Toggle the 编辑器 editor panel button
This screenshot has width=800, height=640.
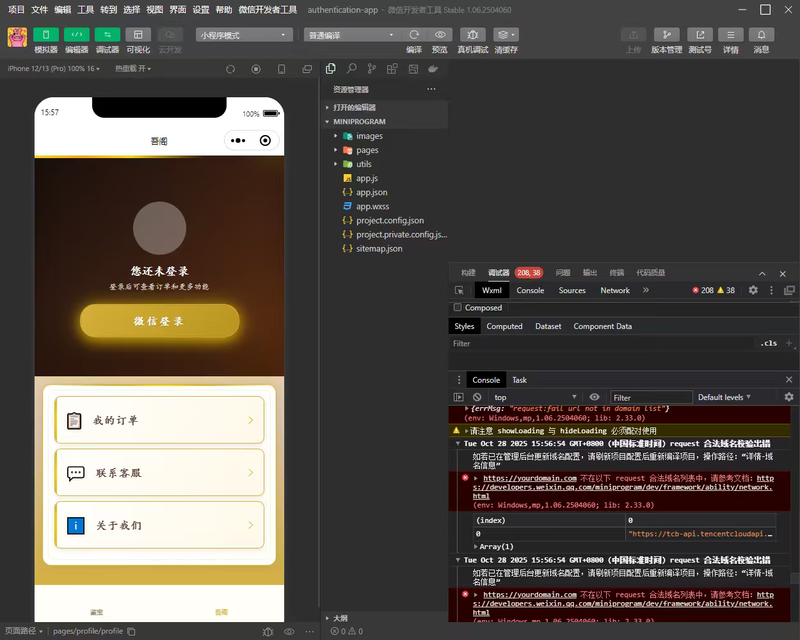click(x=76, y=35)
